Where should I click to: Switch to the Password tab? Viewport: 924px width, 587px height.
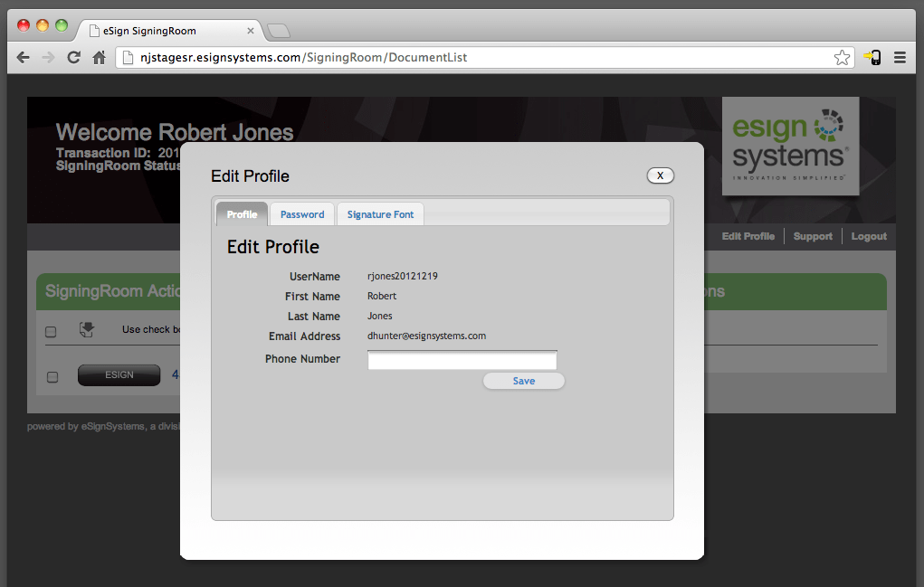(302, 214)
